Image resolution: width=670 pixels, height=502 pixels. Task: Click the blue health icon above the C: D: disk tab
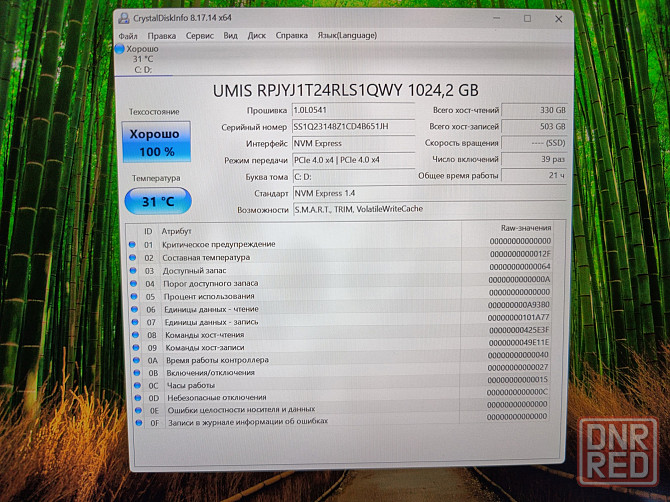click(x=120, y=49)
